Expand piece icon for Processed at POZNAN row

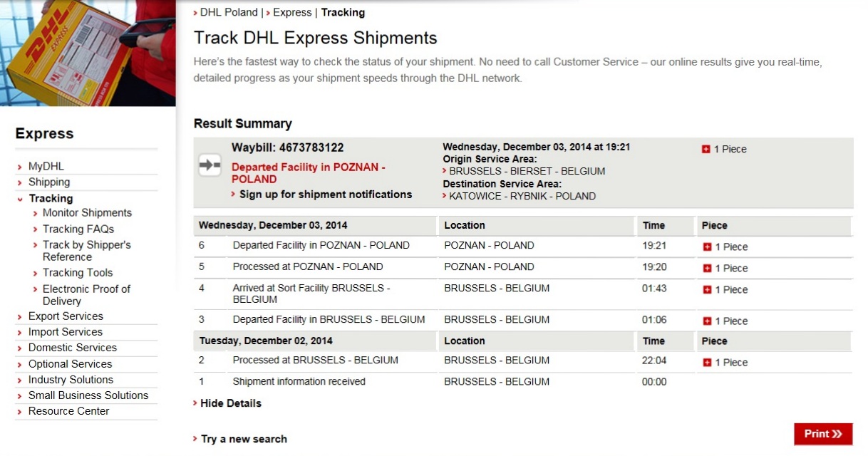[x=707, y=268]
